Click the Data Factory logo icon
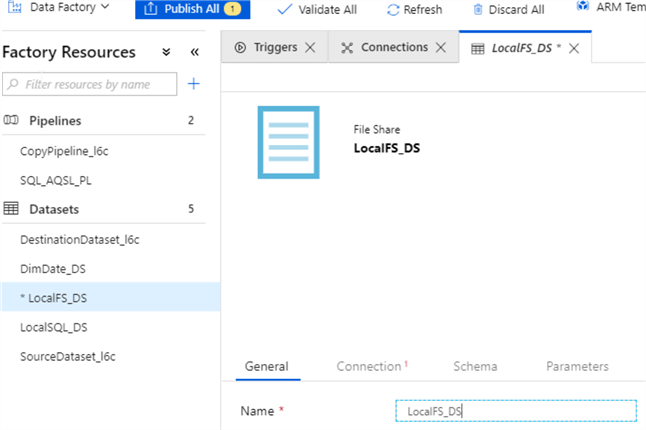646x430 pixels. (x=15, y=7)
